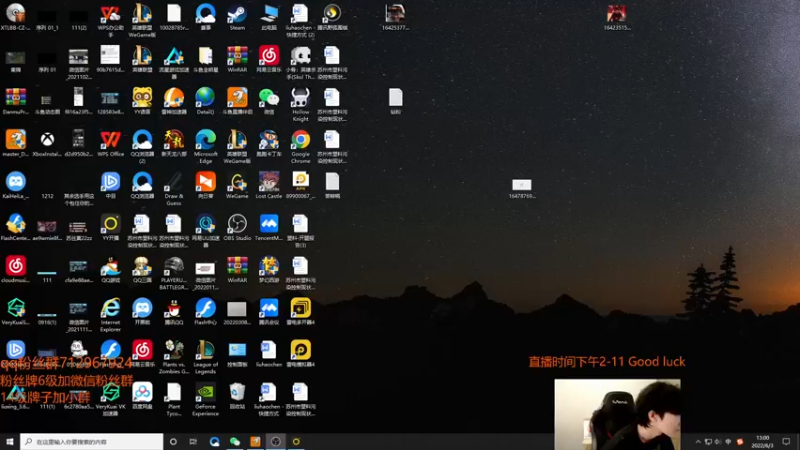This screenshot has height=450, width=800.
Task: Launch Draw & Guess shortcut
Action: coord(174,189)
